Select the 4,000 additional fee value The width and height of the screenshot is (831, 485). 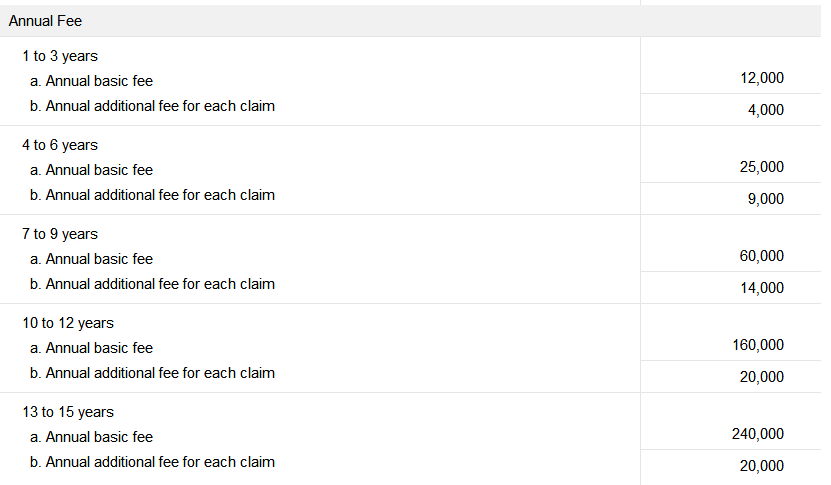pos(765,110)
